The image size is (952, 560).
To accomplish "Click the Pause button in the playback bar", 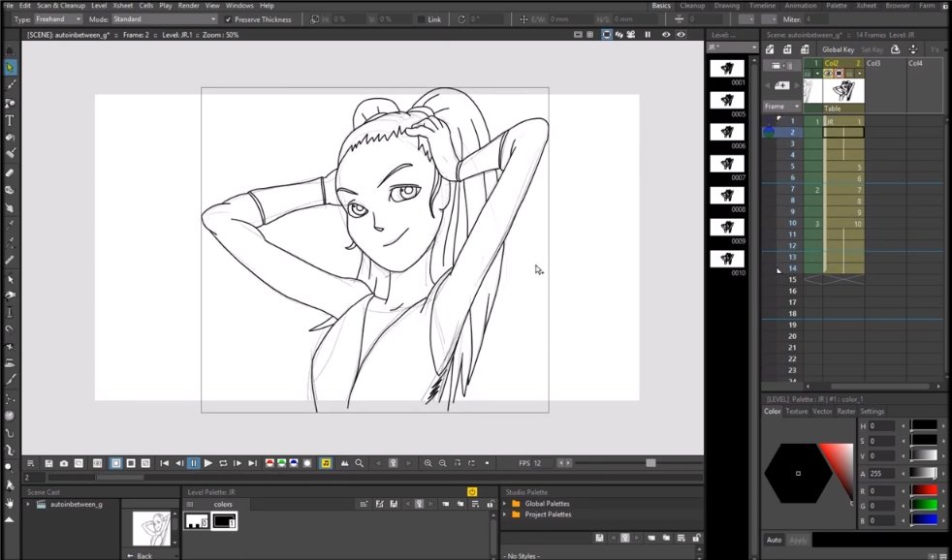I will pos(193,463).
